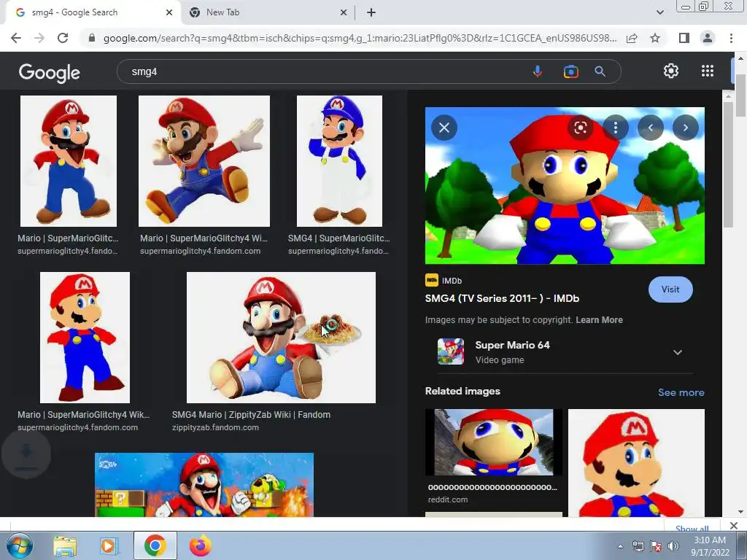Open the related low-poly Mario image beside the reddit image
Screen dimensions: 747x560
click(x=636, y=463)
